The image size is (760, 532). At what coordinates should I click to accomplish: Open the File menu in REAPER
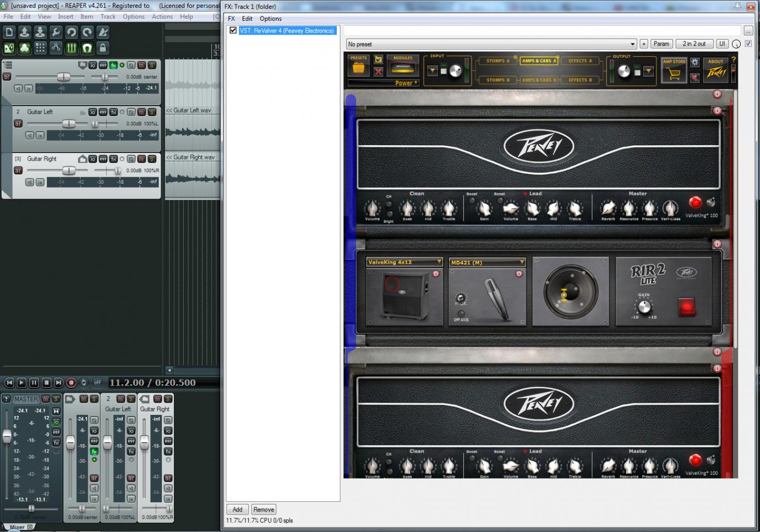point(8,17)
